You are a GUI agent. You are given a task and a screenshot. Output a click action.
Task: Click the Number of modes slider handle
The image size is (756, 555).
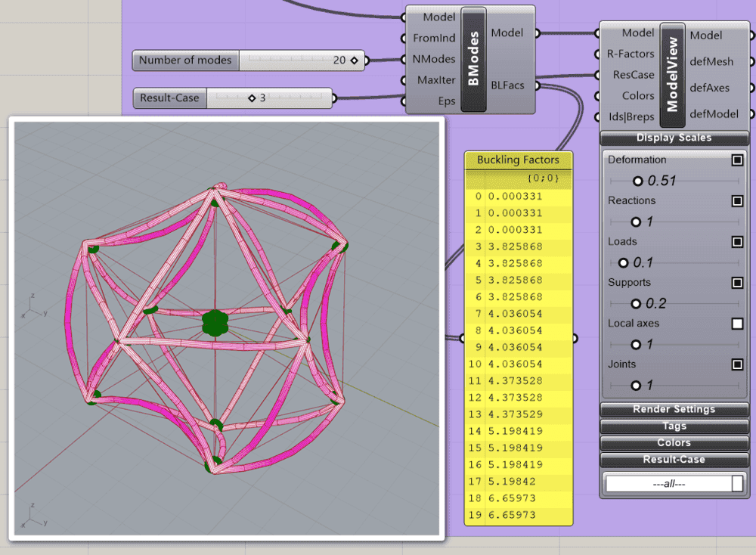(x=354, y=60)
